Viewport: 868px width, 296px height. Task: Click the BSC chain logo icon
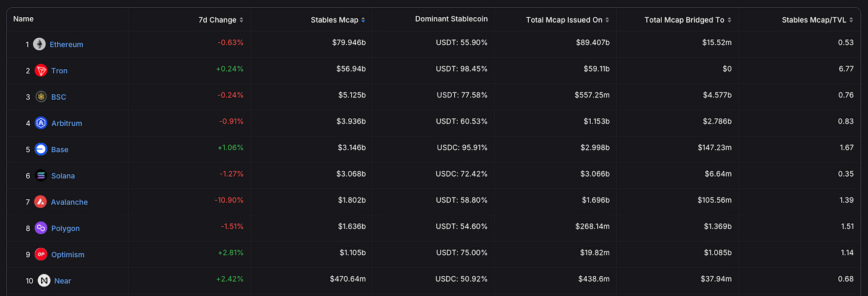(41, 97)
